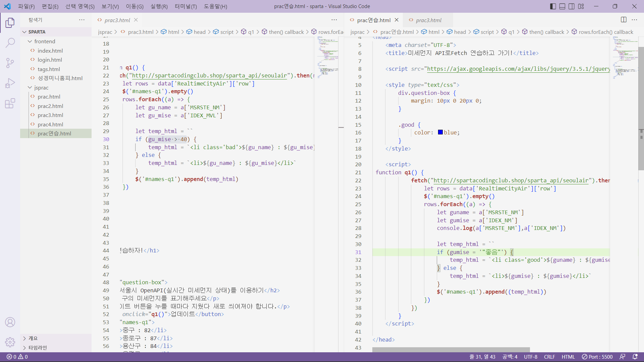
Task: Click the right editor horizontal scrollbar
Action: click(451, 350)
